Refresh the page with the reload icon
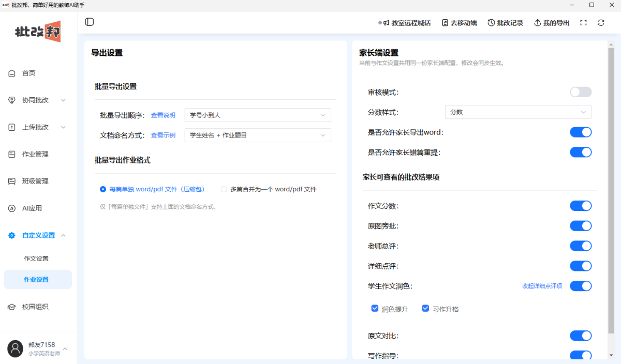 pyautogui.click(x=601, y=23)
